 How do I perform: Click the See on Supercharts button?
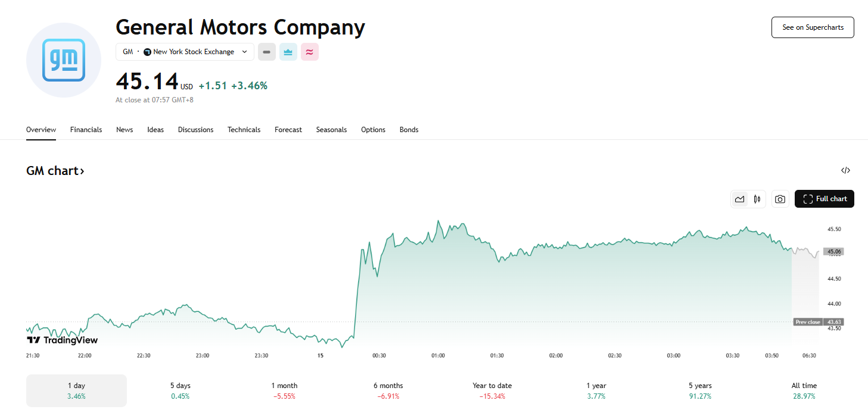813,27
